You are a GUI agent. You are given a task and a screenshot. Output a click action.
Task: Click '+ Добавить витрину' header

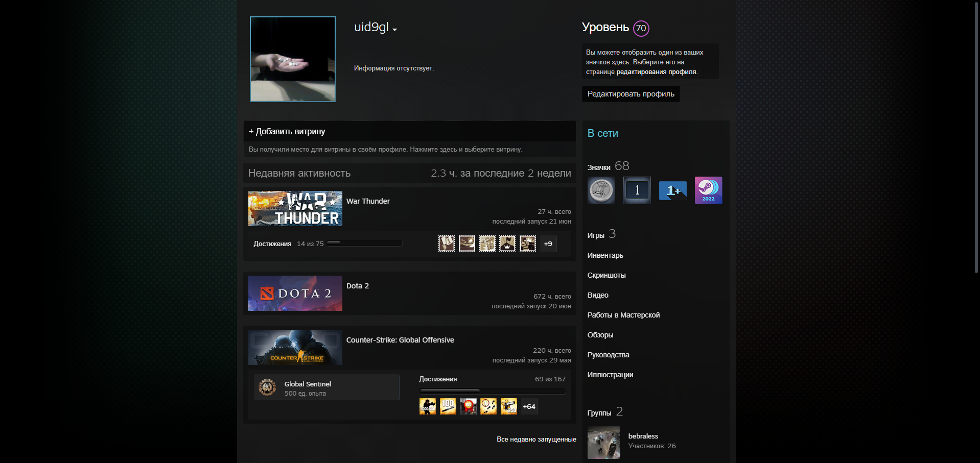point(409,131)
